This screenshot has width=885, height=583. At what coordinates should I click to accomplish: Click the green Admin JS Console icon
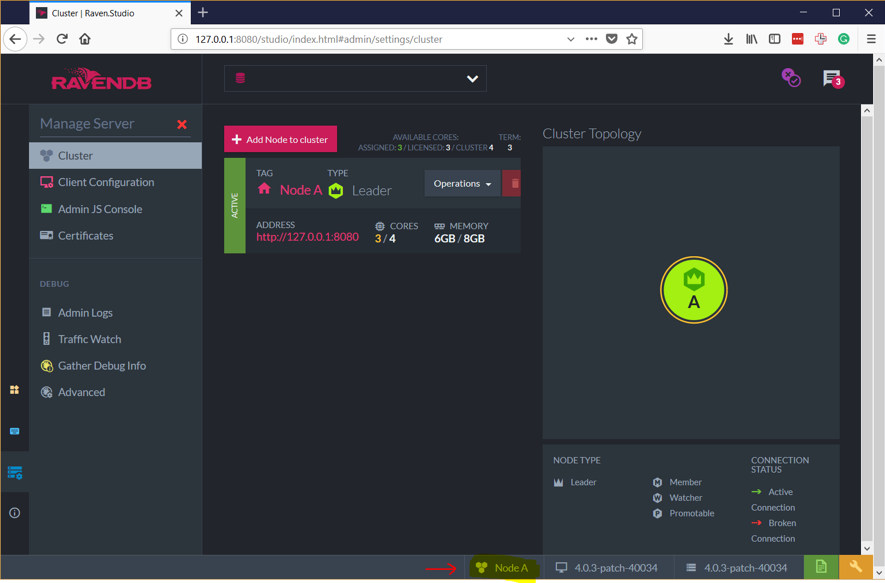click(x=46, y=209)
